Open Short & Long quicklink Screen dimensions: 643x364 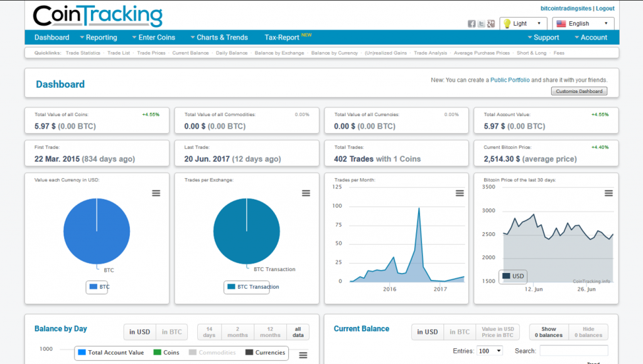pyautogui.click(x=531, y=53)
